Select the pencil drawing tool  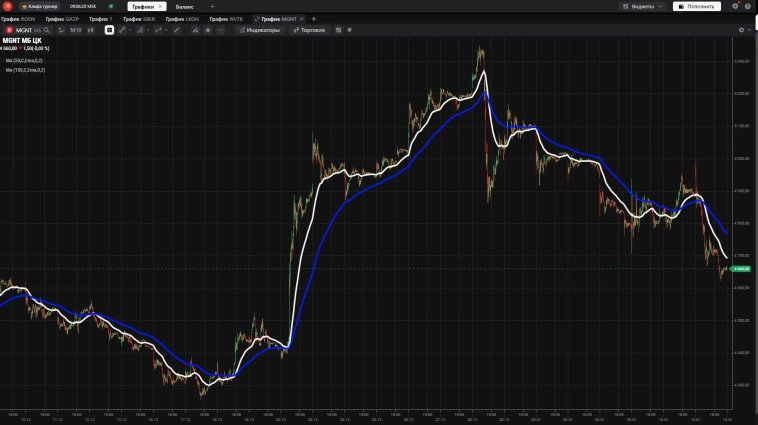[x=176, y=30]
